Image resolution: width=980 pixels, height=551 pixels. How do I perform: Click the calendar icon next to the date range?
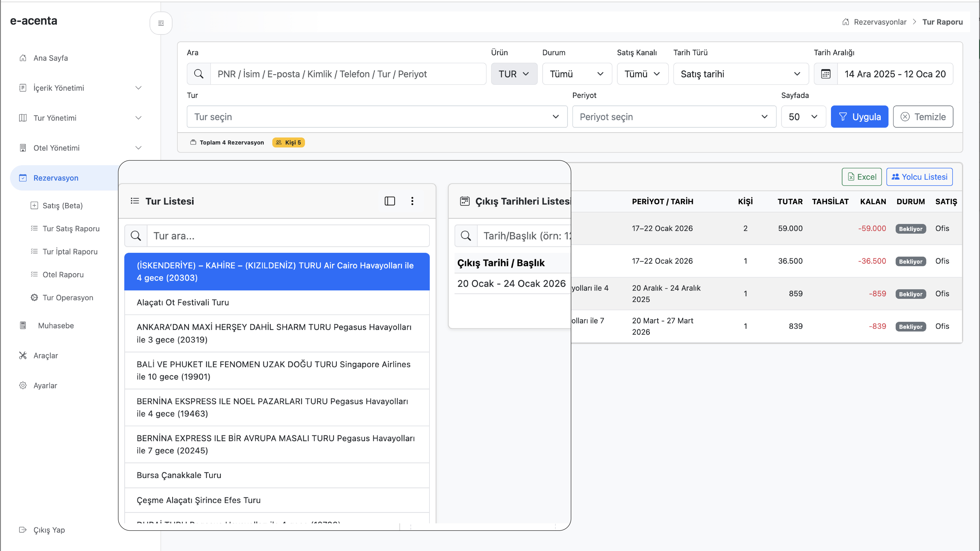[826, 74]
